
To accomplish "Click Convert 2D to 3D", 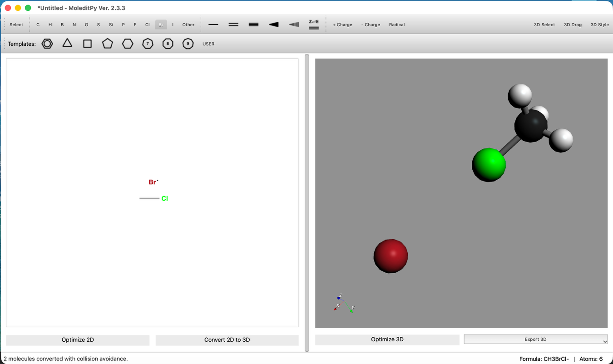I will pos(227,339).
